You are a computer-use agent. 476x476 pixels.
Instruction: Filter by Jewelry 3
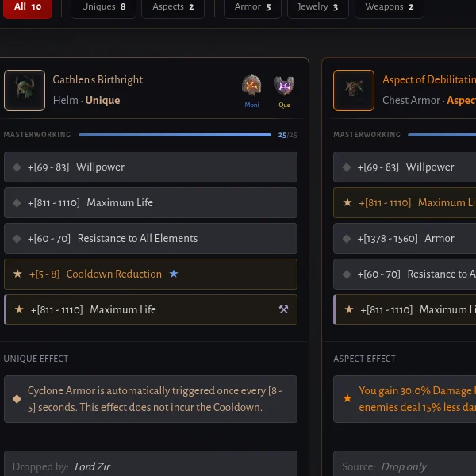coord(318,7)
